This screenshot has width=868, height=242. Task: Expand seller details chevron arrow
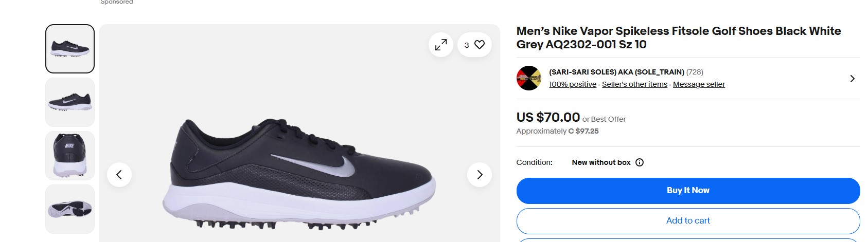[852, 79]
